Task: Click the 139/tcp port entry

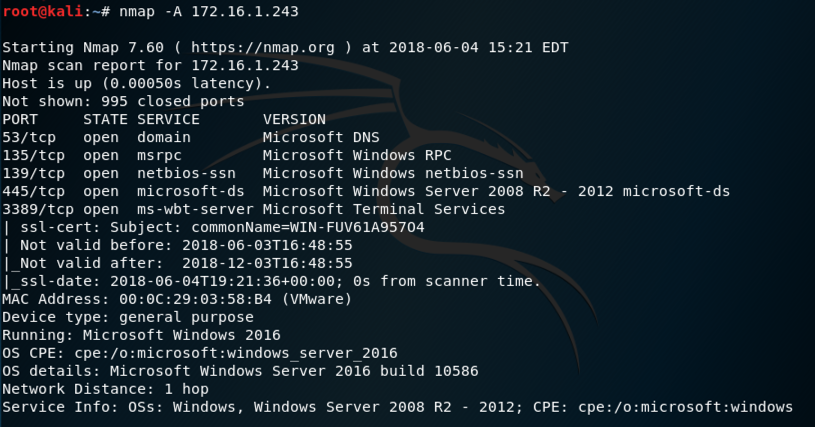Action: point(31,173)
